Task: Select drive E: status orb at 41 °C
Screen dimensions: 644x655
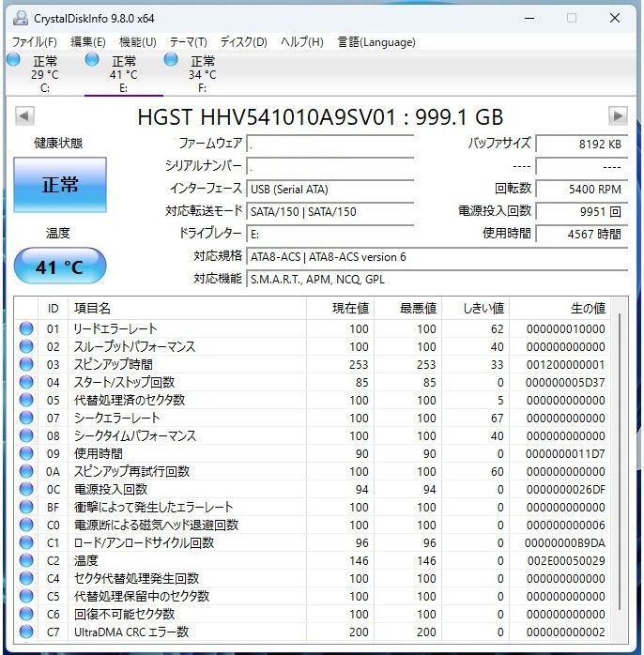Action: 92,60
